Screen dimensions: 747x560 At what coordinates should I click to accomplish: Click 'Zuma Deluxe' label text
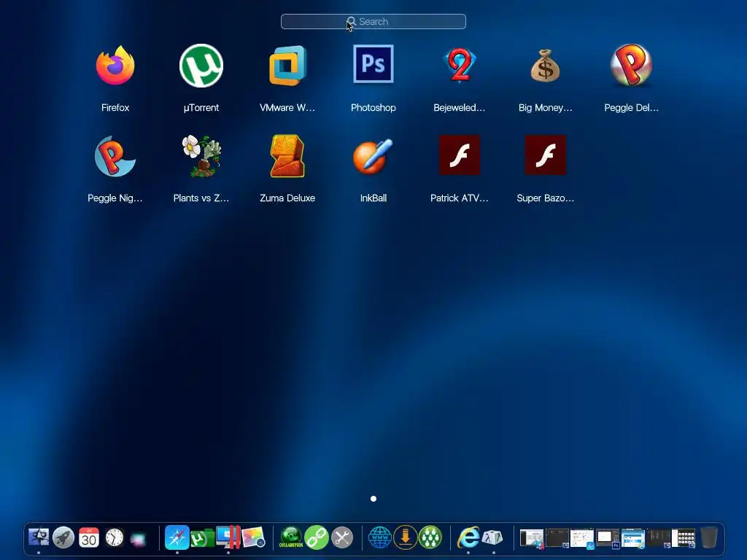click(287, 198)
